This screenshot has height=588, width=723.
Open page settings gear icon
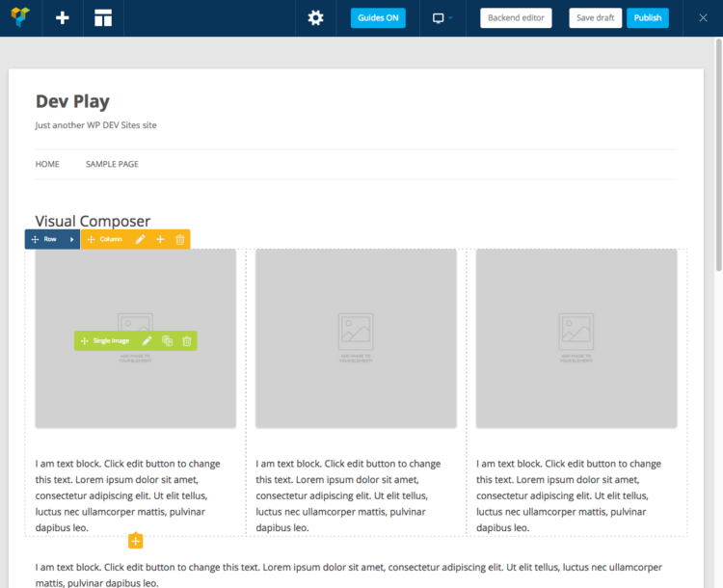[x=315, y=17]
